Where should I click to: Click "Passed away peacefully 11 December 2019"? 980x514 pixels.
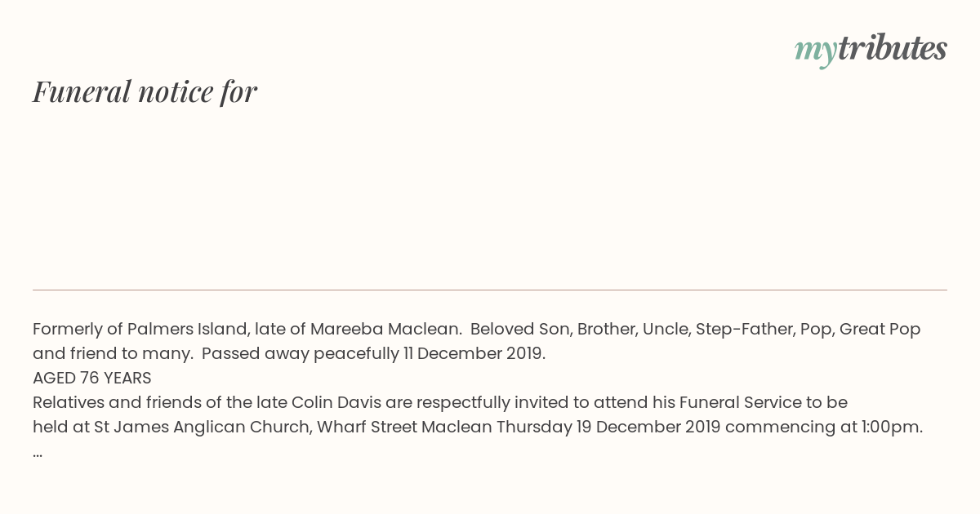tap(373, 353)
